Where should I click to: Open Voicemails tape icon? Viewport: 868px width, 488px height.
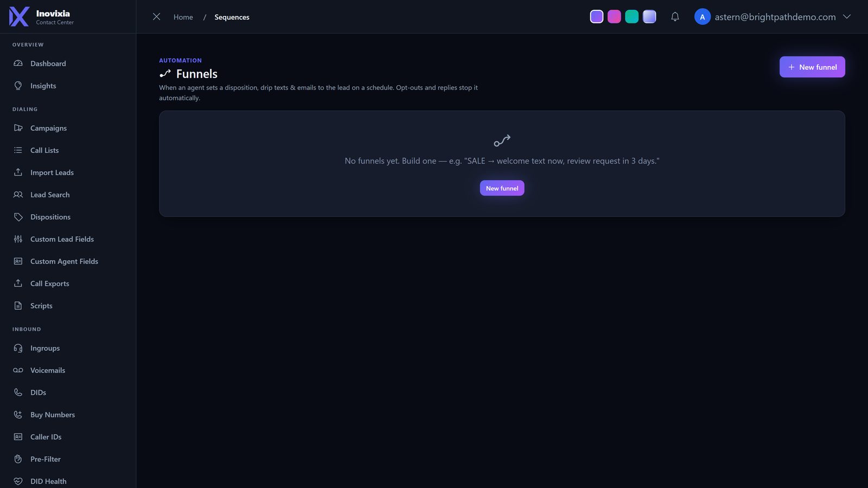[18, 370]
